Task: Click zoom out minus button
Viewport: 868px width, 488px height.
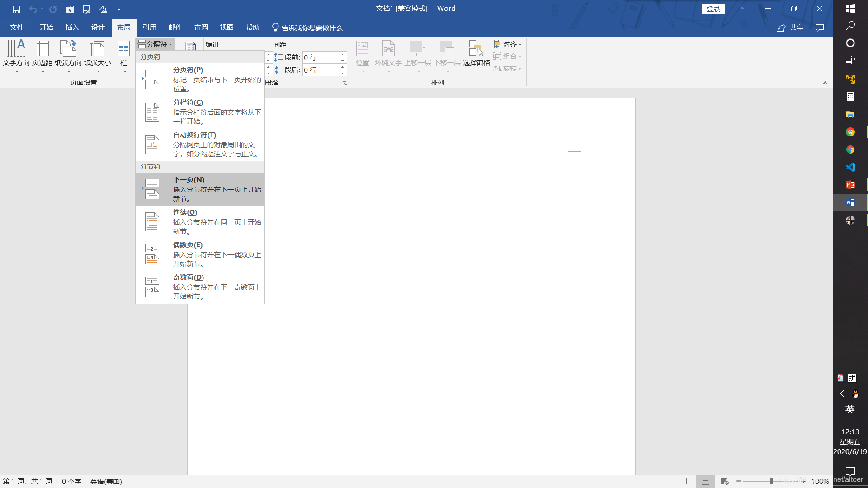Action: (738, 481)
